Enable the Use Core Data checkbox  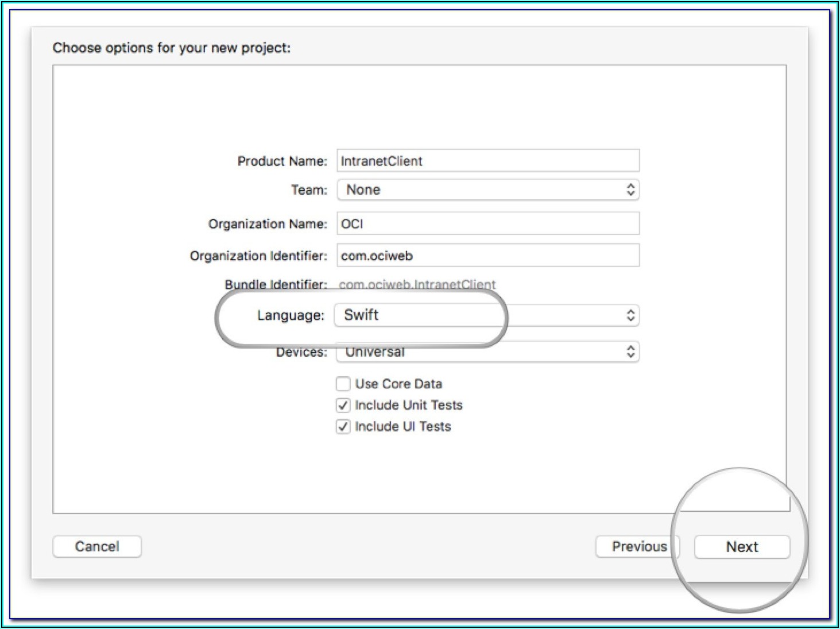[343, 384]
